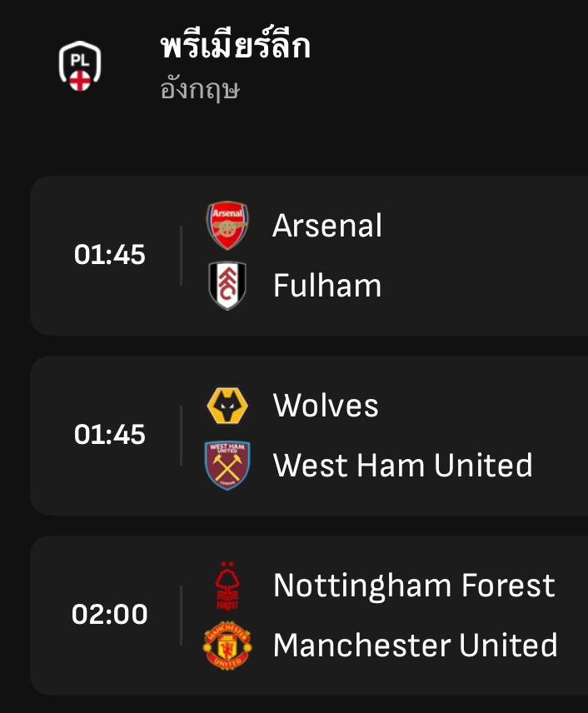Image resolution: width=588 pixels, height=713 pixels.
Task: Select the Nottingham Forest crest
Action: tap(227, 586)
